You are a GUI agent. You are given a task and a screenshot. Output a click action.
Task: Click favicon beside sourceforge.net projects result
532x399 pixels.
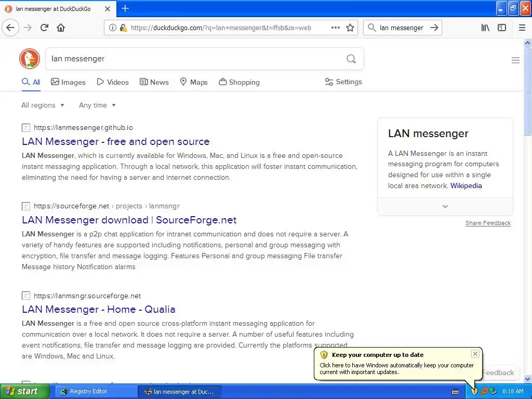tap(26, 206)
